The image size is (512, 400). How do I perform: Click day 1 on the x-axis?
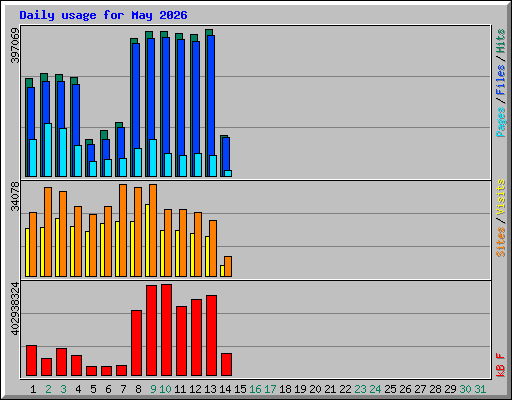point(33,389)
